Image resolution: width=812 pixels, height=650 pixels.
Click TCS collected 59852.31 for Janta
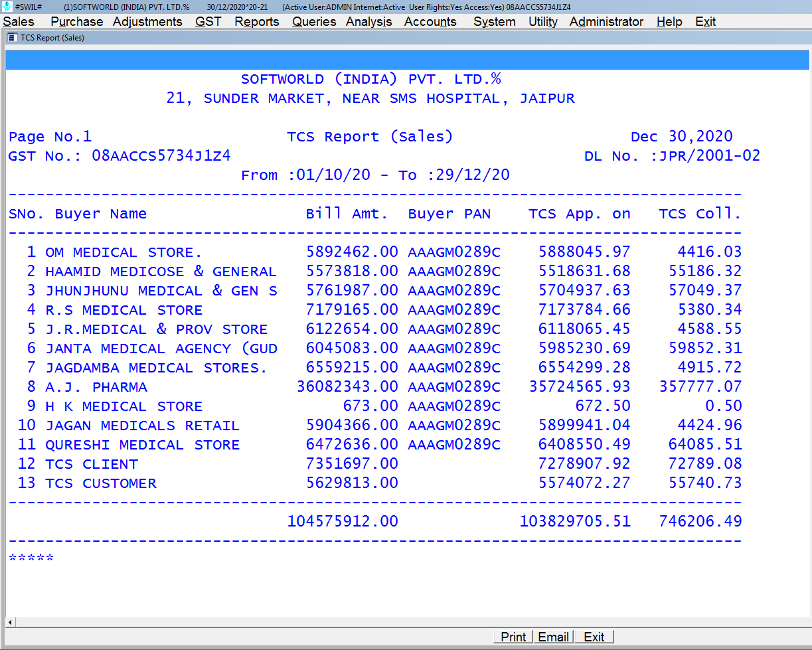[x=705, y=349]
